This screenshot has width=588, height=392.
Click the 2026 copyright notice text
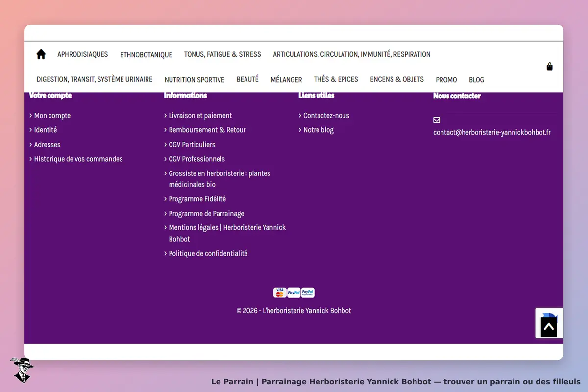pyautogui.click(x=294, y=311)
